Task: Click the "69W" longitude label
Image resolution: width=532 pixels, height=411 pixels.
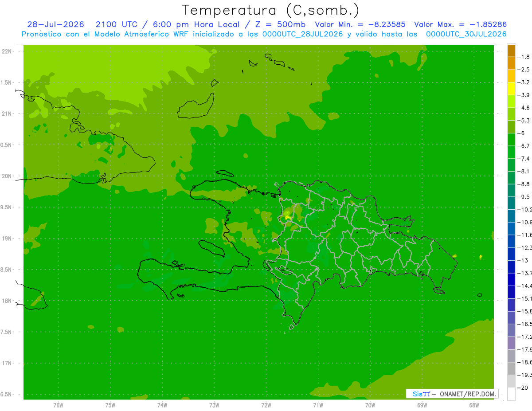Action: [x=422, y=405]
